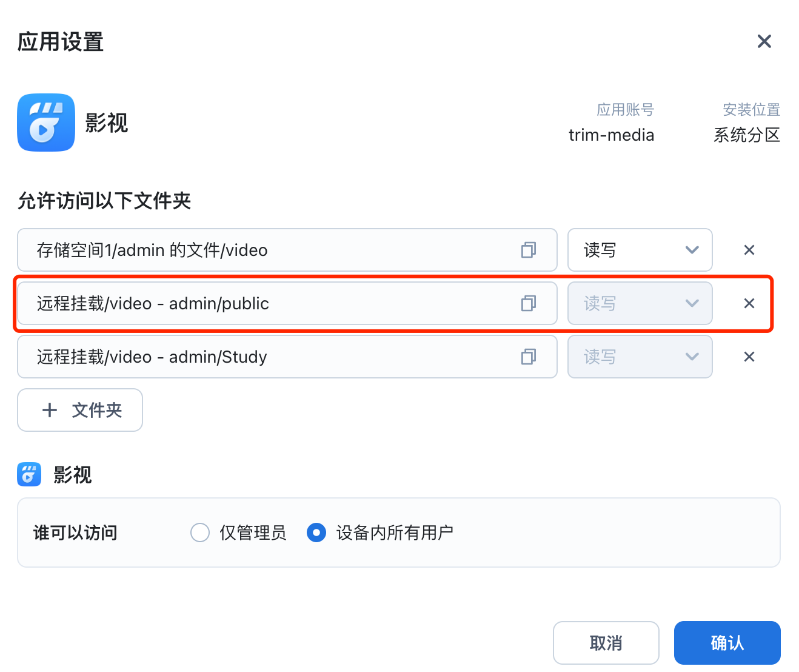Viewport: 799px width, 672px height.
Task: Click the small 影视 icon above access settings
Action: tap(29, 474)
